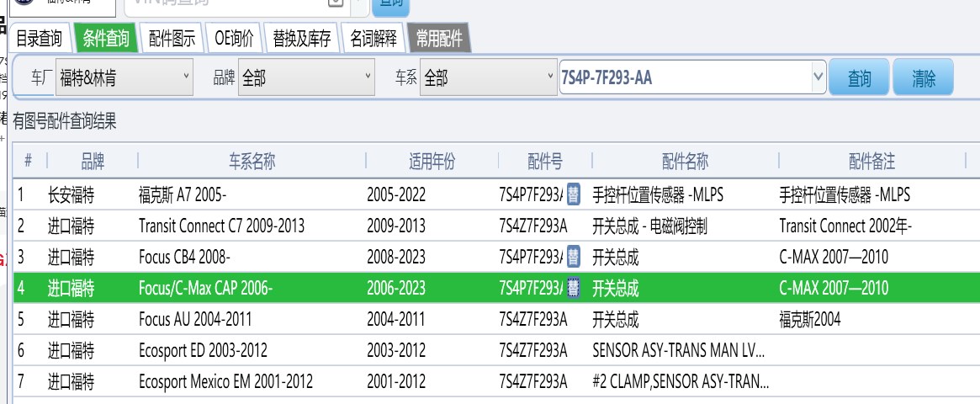Viewport: 980px width, 404px height.
Task: Sort by the 适用年份 column header
Action: click(x=432, y=162)
